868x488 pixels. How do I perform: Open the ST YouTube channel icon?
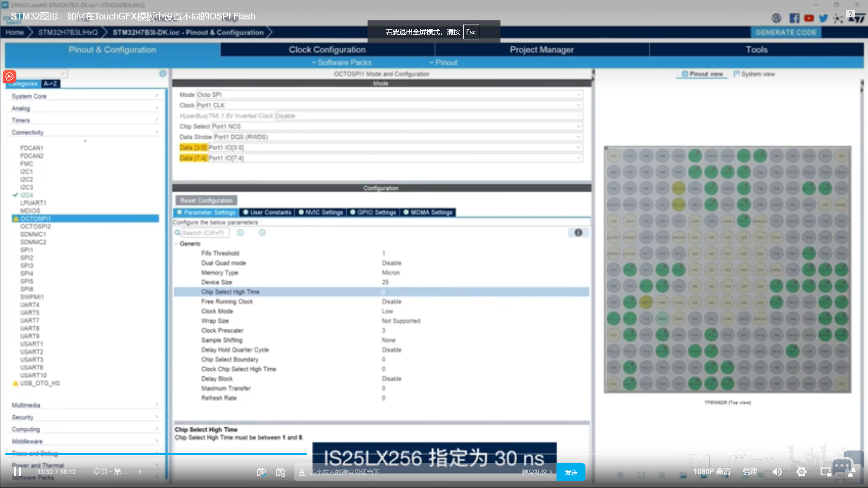pyautogui.click(x=809, y=18)
